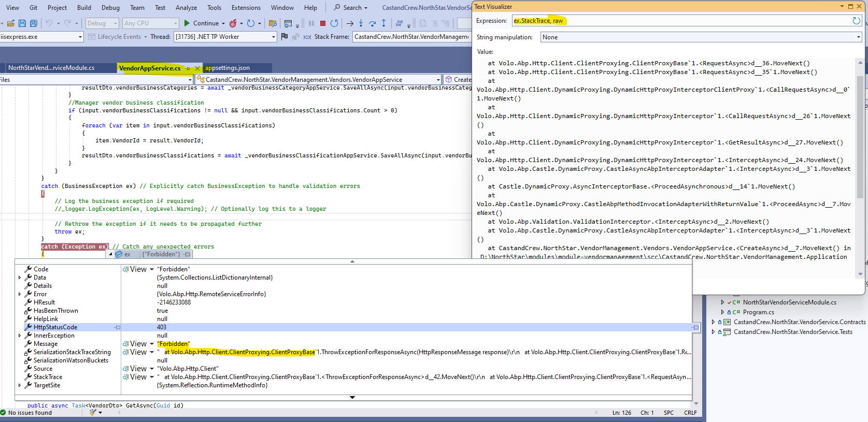868x422 pixels.
Task: Switch to the appsettings.json tab
Action: click(227, 68)
